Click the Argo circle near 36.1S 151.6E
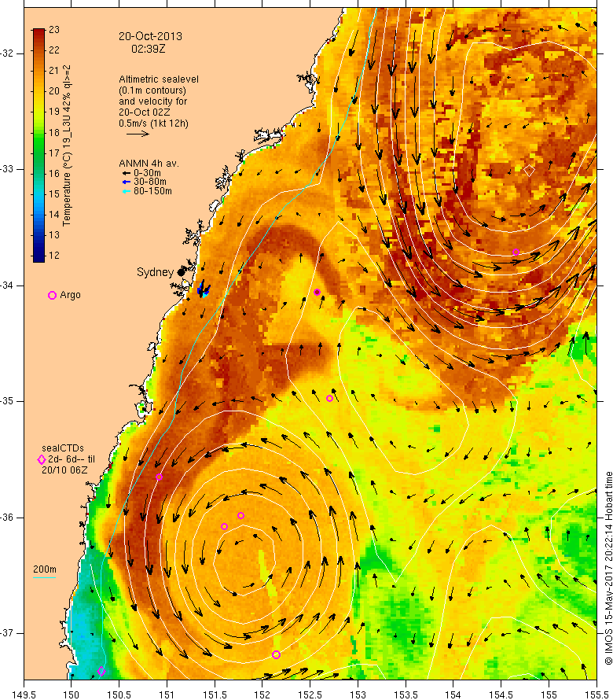 (x=225, y=527)
